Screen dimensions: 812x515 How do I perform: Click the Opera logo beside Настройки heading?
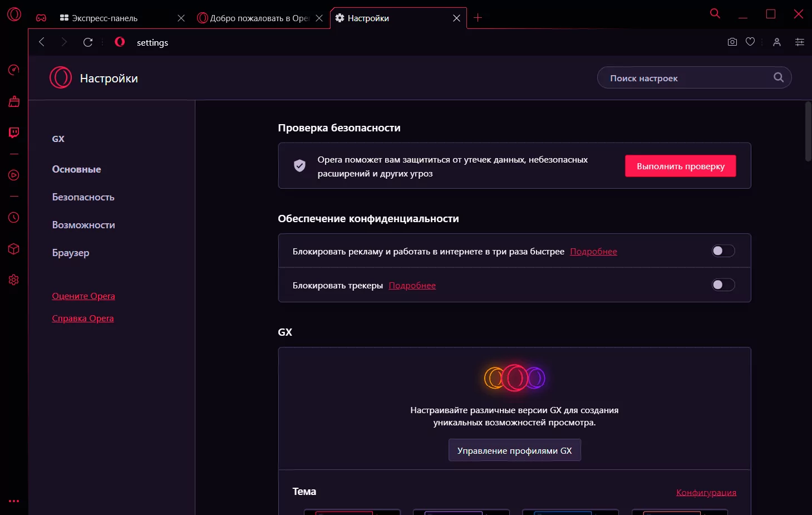click(61, 78)
